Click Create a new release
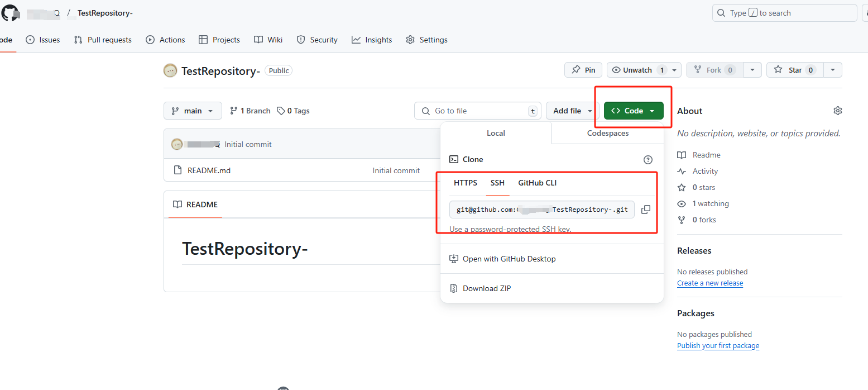The width and height of the screenshot is (868, 390). (710, 283)
